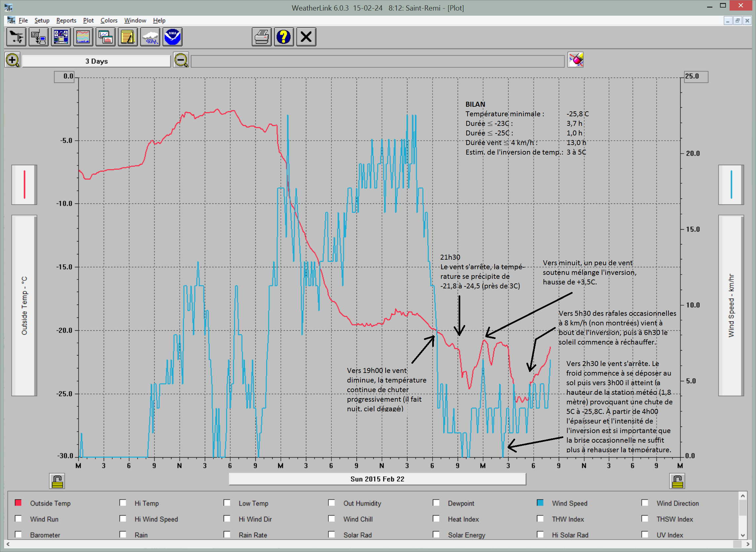Click the yellow question mark help icon
Viewport: 756px width, 552px height.
coord(284,37)
